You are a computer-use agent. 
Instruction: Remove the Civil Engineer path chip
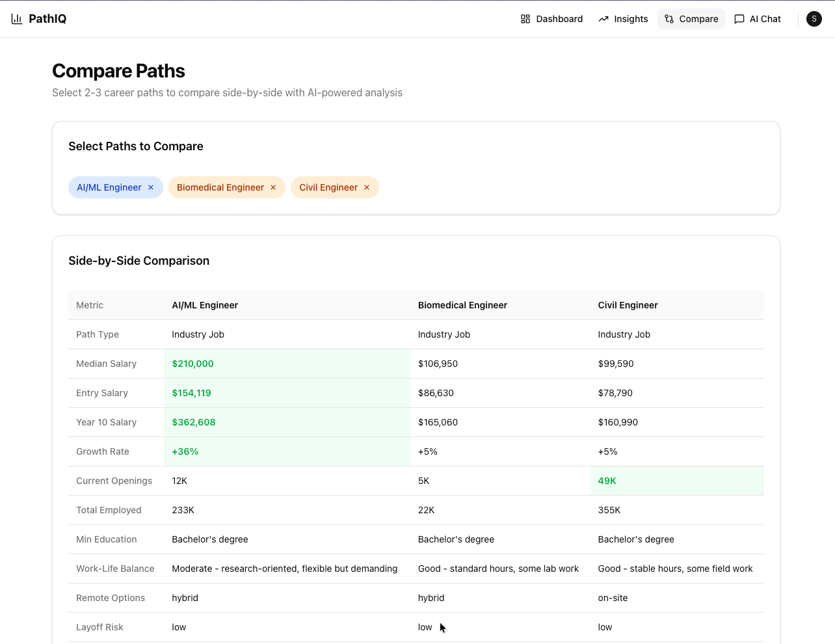[x=367, y=187]
